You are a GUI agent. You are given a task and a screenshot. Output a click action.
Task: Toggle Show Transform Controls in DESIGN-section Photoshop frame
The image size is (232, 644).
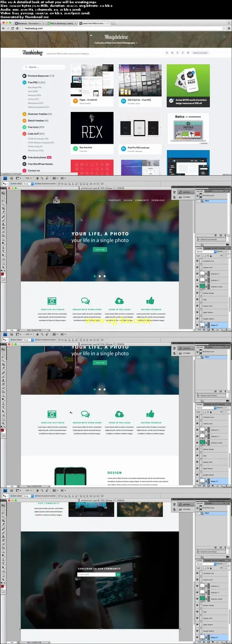35,339
